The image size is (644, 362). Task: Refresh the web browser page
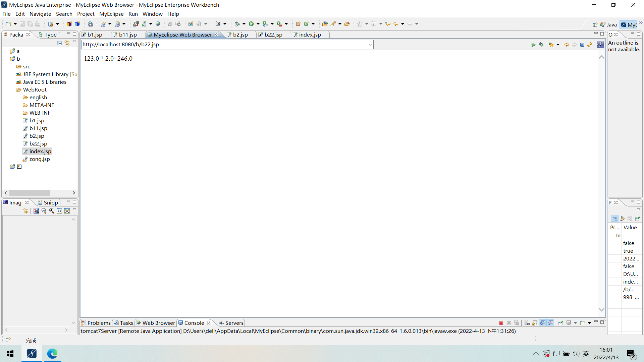(x=590, y=45)
